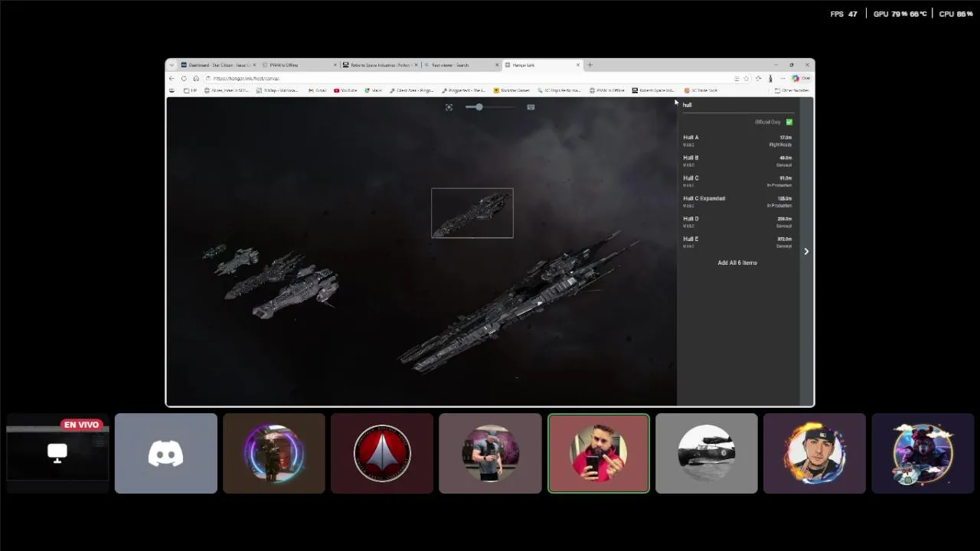This screenshot has width=980, height=551.
Task: Select the grey hovercraft avatar participant
Action: click(x=707, y=453)
